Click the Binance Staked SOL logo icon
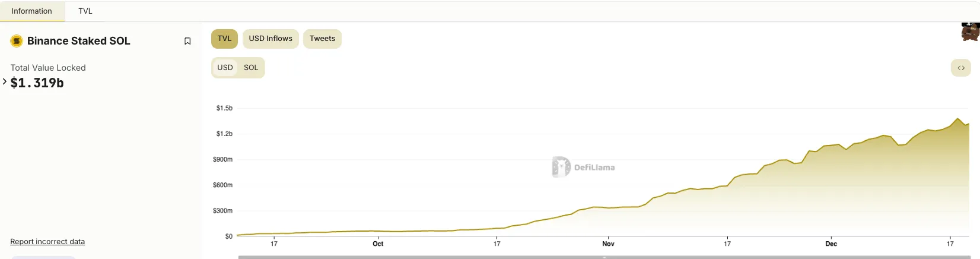The height and width of the screenshot is (259, 980). coord(17,41)
